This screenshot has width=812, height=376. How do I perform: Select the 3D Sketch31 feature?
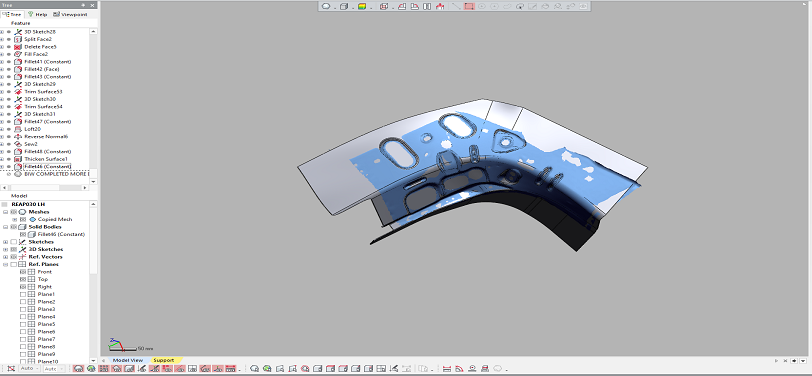coord(40,114)
